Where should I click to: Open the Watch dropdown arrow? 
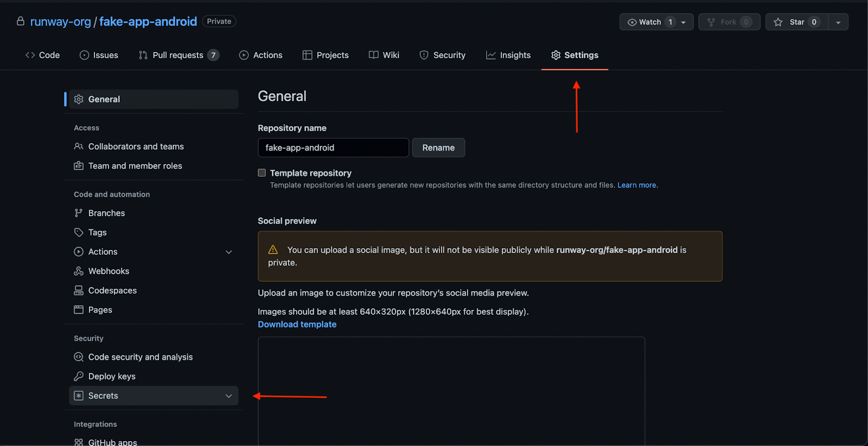coord(684,22)
